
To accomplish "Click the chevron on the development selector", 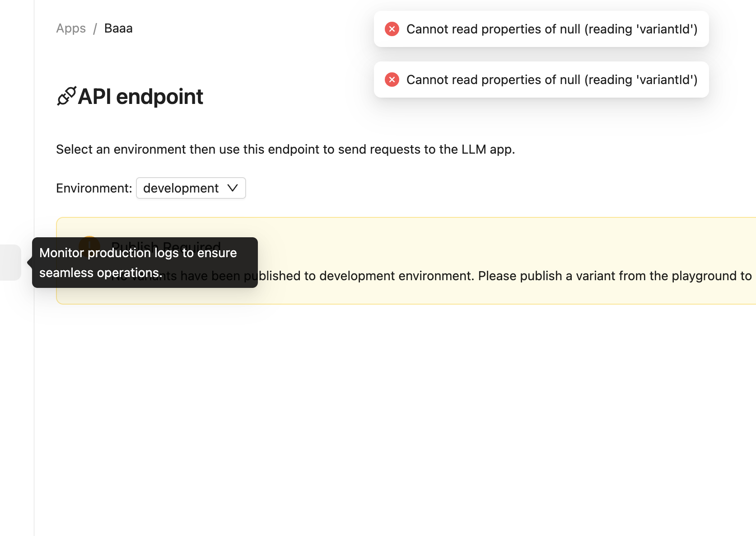I will (x=232, y=188).
